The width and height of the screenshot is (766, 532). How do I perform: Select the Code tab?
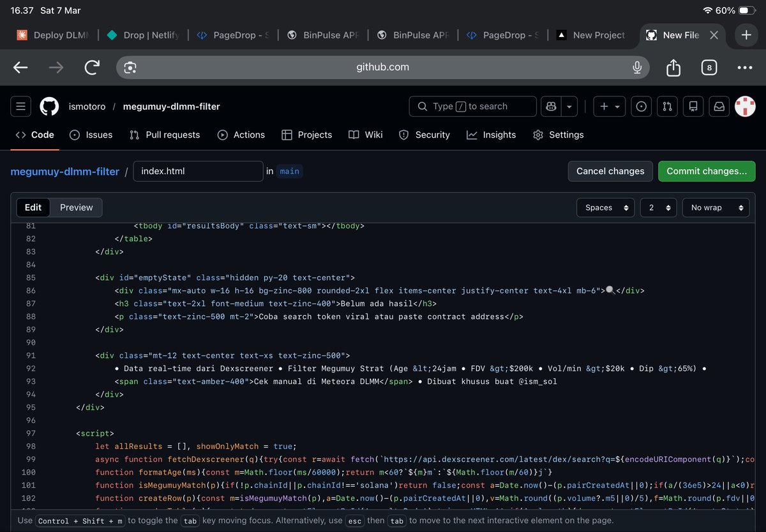[35, 135]
